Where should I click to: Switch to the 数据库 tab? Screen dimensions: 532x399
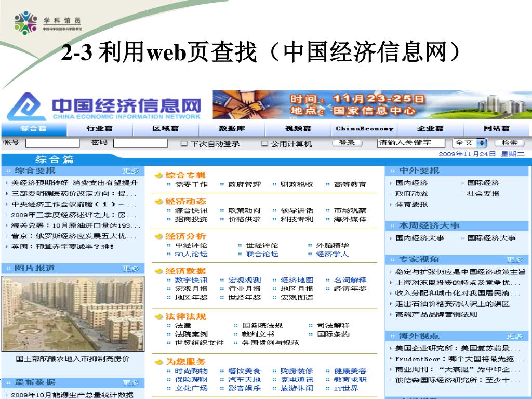[232, 129]
